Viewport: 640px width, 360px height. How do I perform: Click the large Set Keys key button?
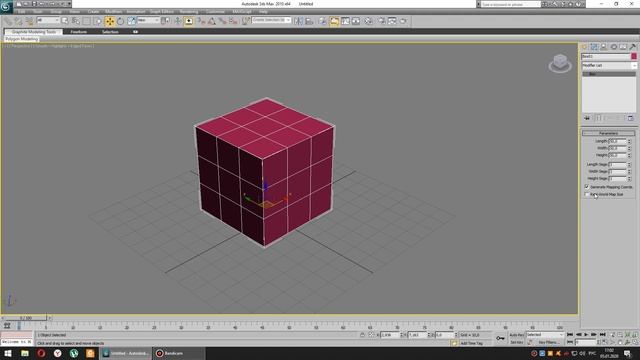click(x=500, y=338)
